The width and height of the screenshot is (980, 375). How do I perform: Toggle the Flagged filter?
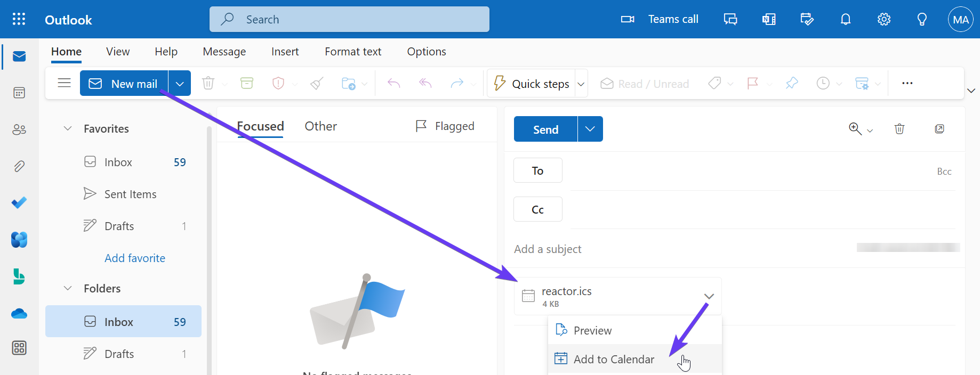coord(445,126)
